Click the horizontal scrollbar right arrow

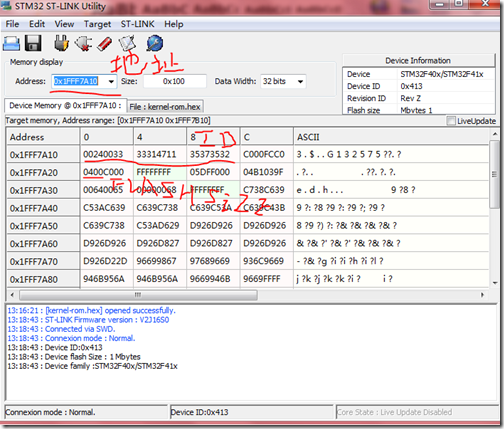(x=482, y=295)
